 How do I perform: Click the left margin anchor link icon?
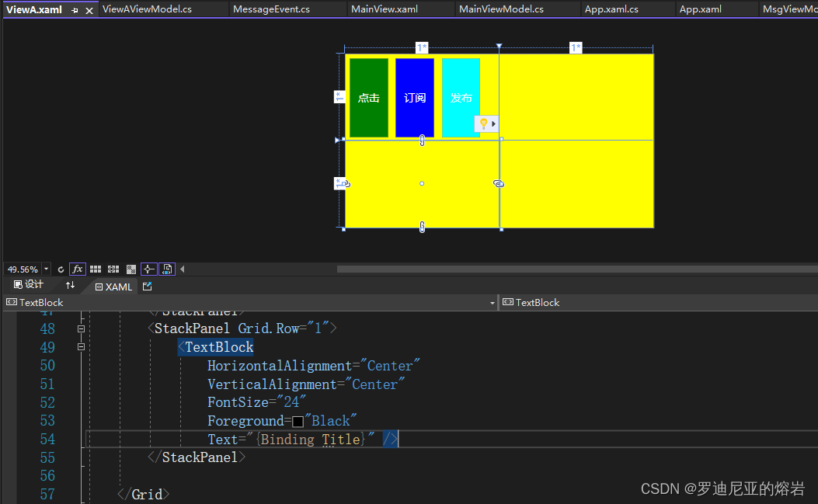346,183
